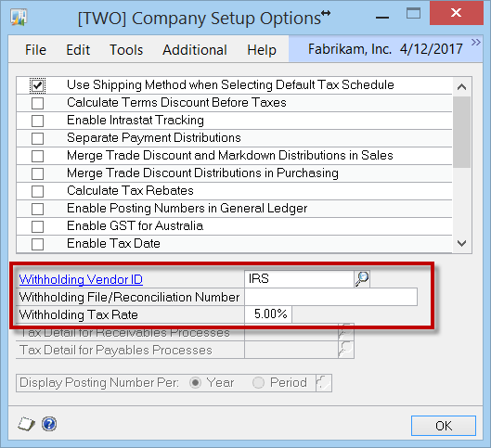Tick Enable GST for Australia
This screenshot has height=448, width=491.
click(37, 226)
